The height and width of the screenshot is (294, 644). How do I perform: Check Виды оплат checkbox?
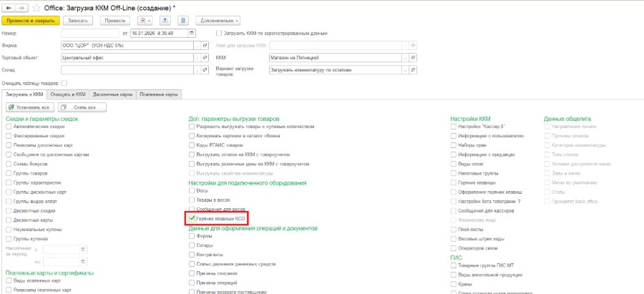(x=454, y=164)
